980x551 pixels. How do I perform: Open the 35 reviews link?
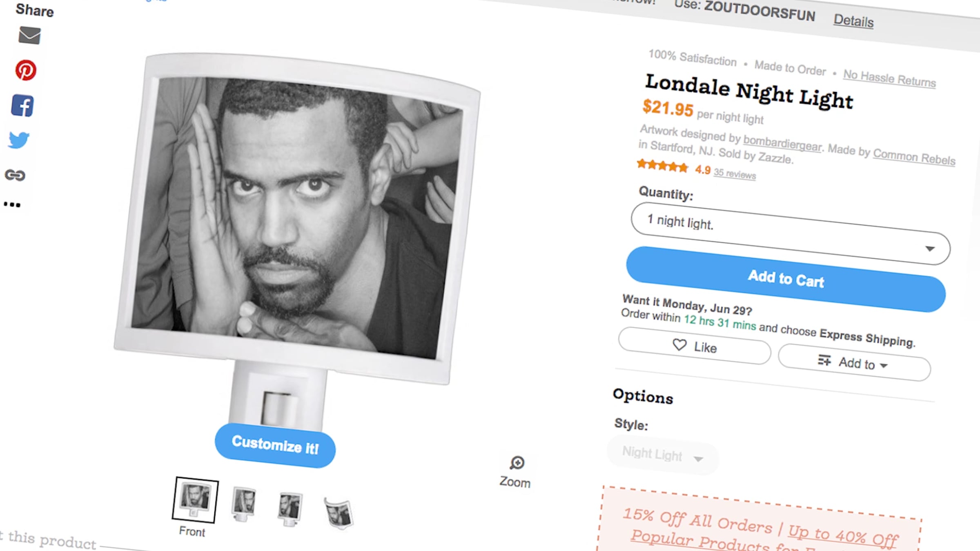735,173
